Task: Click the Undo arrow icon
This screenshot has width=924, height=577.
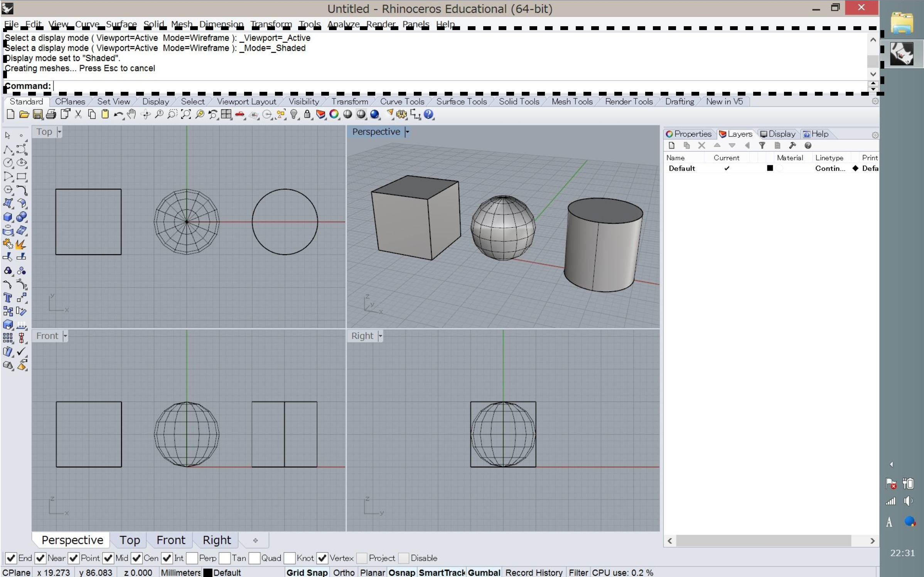Action: point(118,114)
